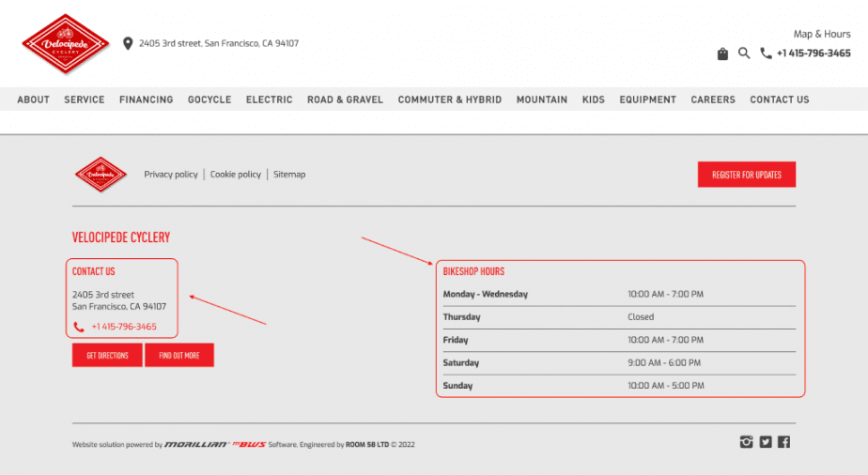The image size is (868, 475).
Task: Open the search magnifier icon
Action: pos(744,54)
